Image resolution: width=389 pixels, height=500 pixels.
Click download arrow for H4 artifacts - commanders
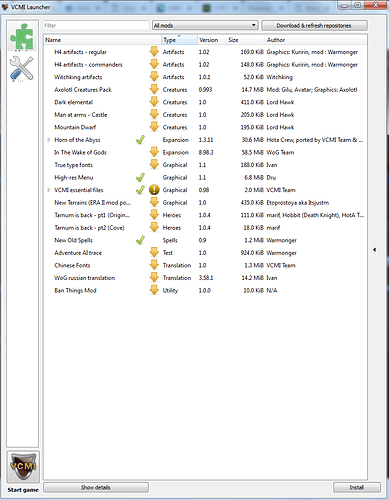coord(154,64)
